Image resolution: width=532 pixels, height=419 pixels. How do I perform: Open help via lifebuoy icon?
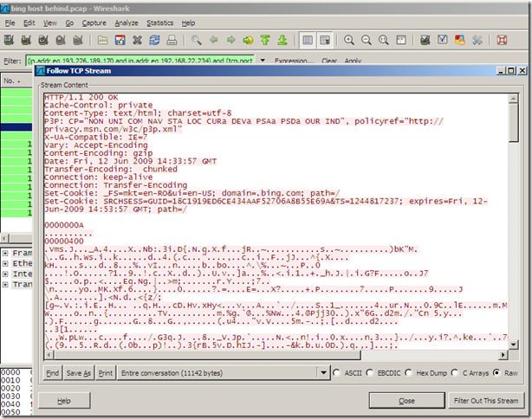click(x=502, y=40)
